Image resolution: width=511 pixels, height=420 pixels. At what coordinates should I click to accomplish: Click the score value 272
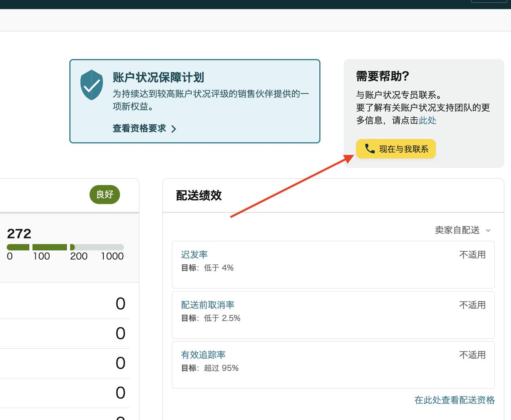pos(19,233)
